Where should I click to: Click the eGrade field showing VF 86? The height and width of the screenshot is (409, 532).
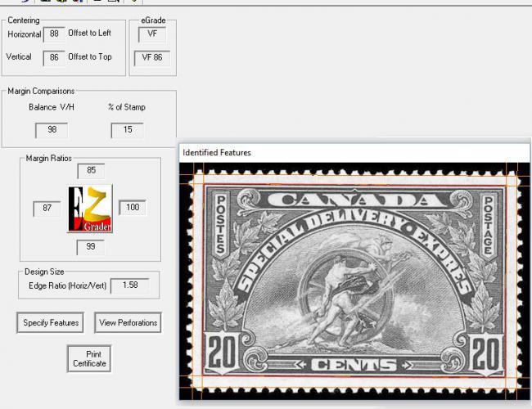(152, 58)
